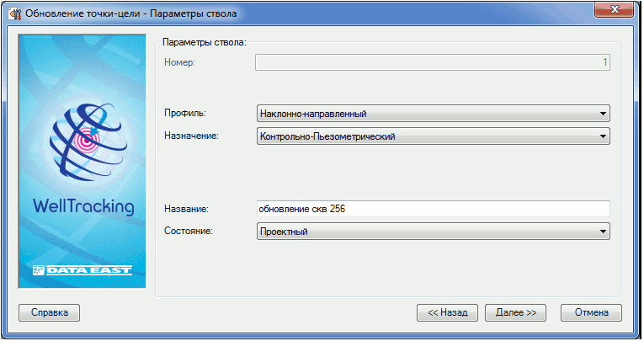
Task: Click into the Название text field
Action: click(x=432, y=209)
